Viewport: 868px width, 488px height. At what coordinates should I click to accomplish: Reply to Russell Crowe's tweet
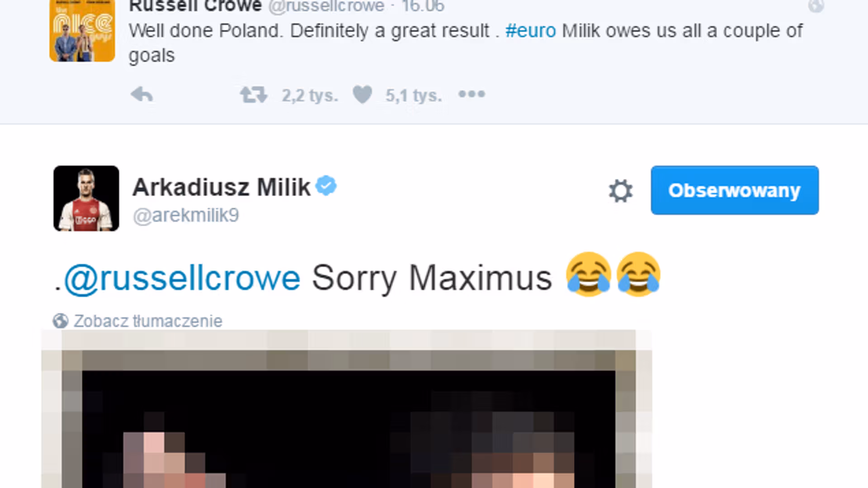click(x=142, y=95)
